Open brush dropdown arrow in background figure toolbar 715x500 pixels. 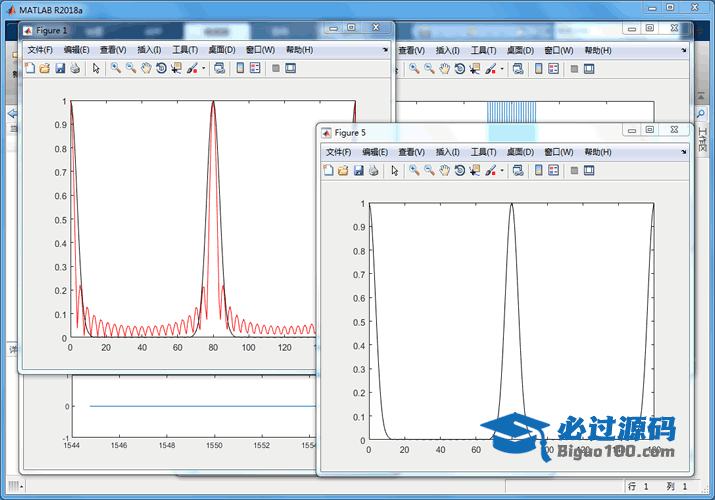pyautogui.click(x=502, y=69)
